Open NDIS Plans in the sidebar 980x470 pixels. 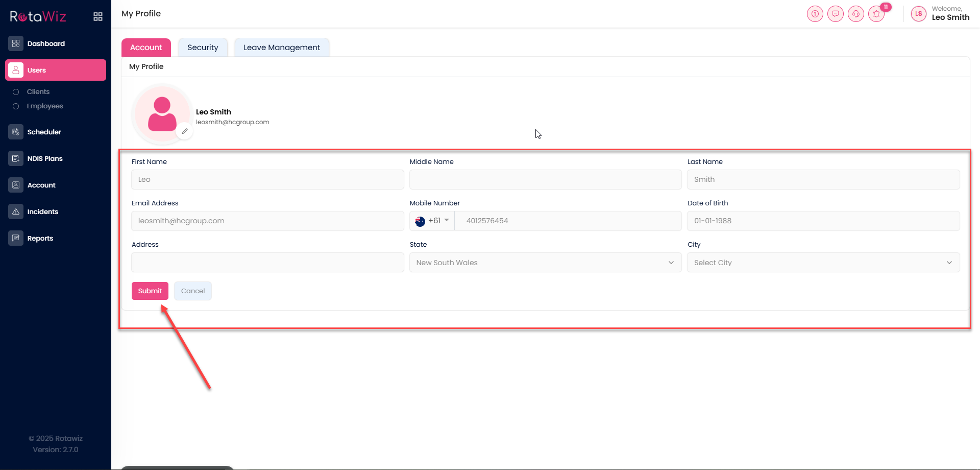(x=45, y=158)
